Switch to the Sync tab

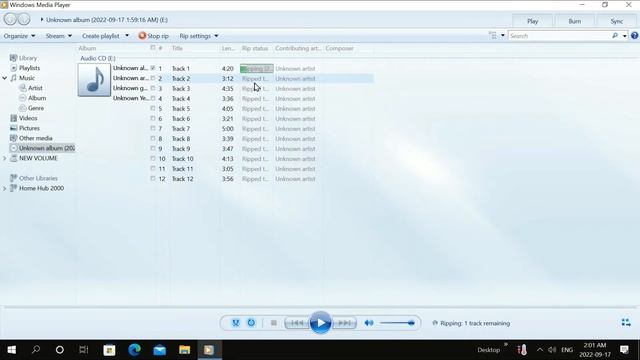click(x=617, y=21)
